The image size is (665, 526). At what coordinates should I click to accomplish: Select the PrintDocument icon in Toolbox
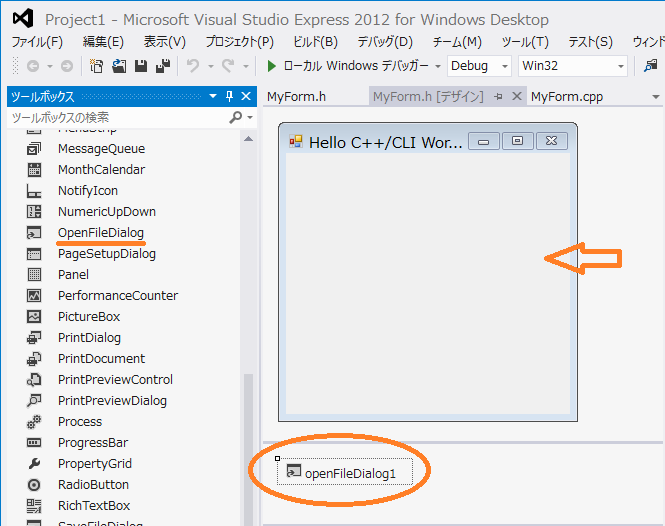[34, 359]
